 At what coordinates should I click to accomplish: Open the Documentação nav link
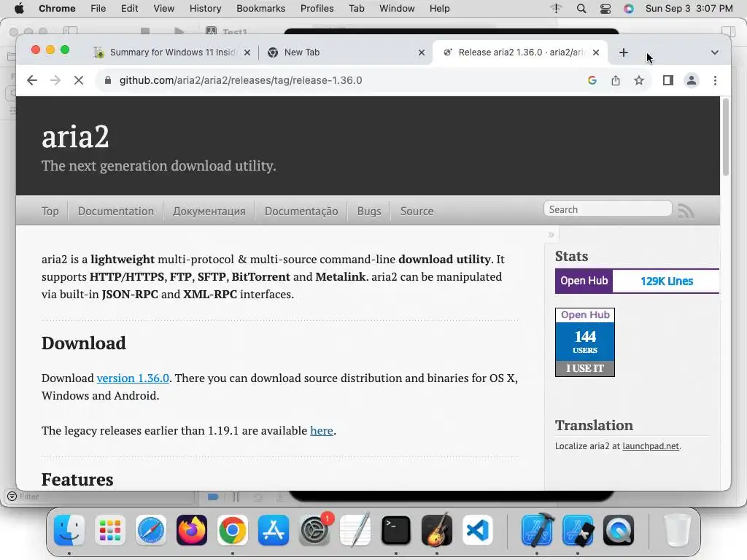301,211
